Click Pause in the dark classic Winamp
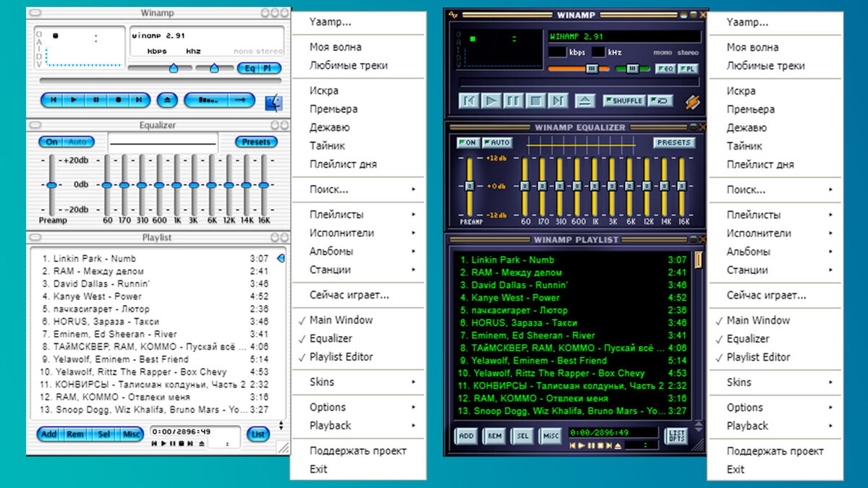Image resolution: width=868 pixels, height=488 pixels. tap(513, 100)
